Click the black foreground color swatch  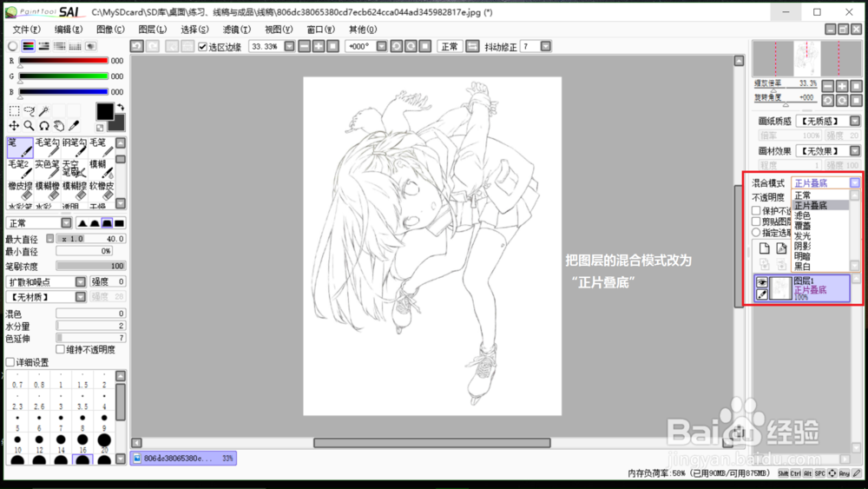(105, 111)
